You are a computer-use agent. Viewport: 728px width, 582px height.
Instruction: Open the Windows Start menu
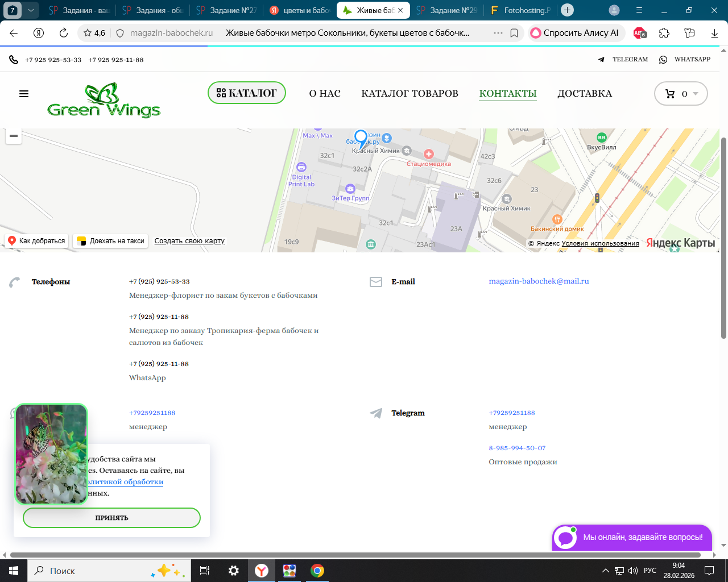(14, 571)
